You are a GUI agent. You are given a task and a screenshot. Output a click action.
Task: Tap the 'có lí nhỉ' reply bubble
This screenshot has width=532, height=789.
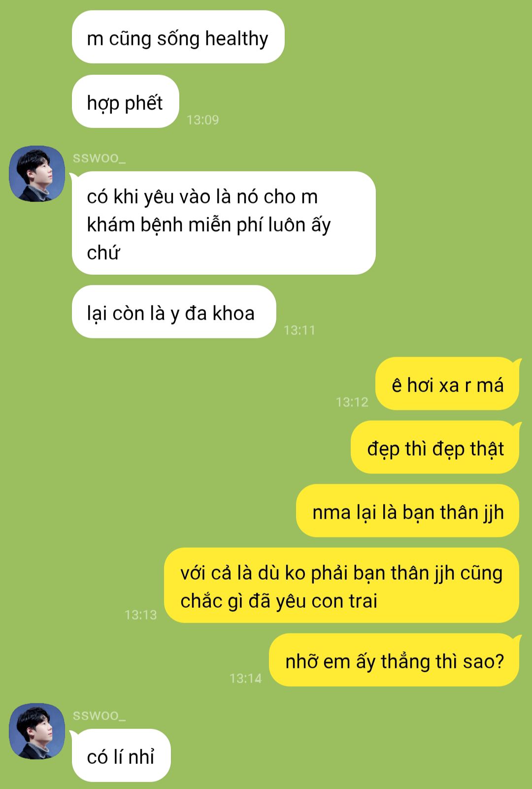pyautogui.click(x=121, y=756)
